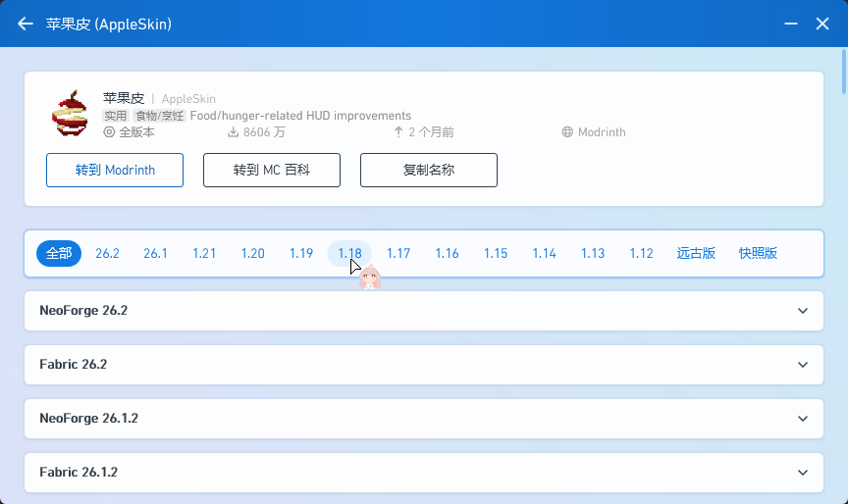Image resolution: width=848 pixels, height=504 pixels.
Task: Open 转到 Modrinth button
Action: [115, 171]
